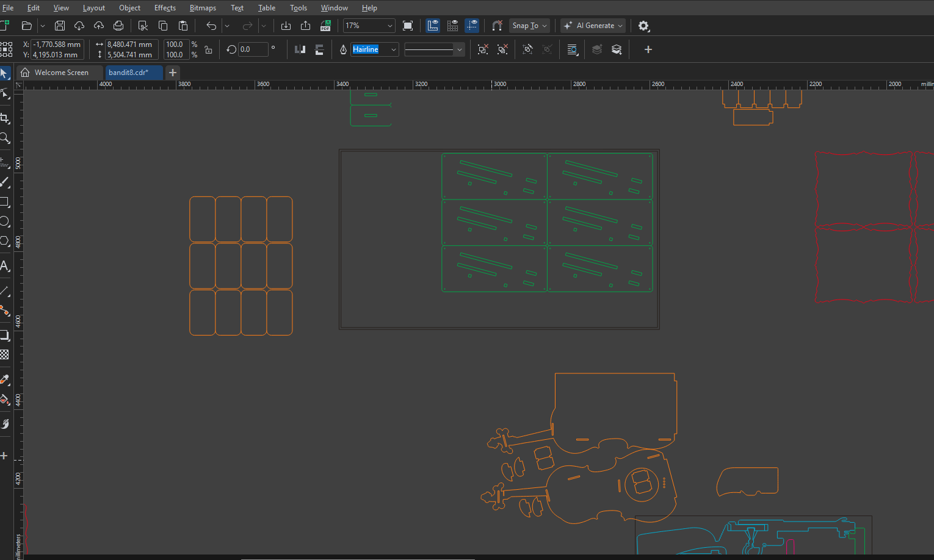Open the File menu
This screenshot has width=934, height=560.
click(8, 8)
